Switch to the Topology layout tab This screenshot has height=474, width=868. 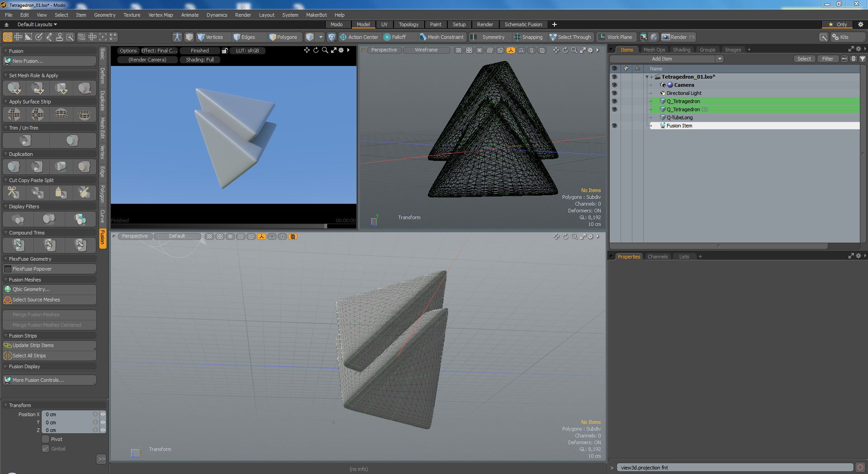click(408, 24)
